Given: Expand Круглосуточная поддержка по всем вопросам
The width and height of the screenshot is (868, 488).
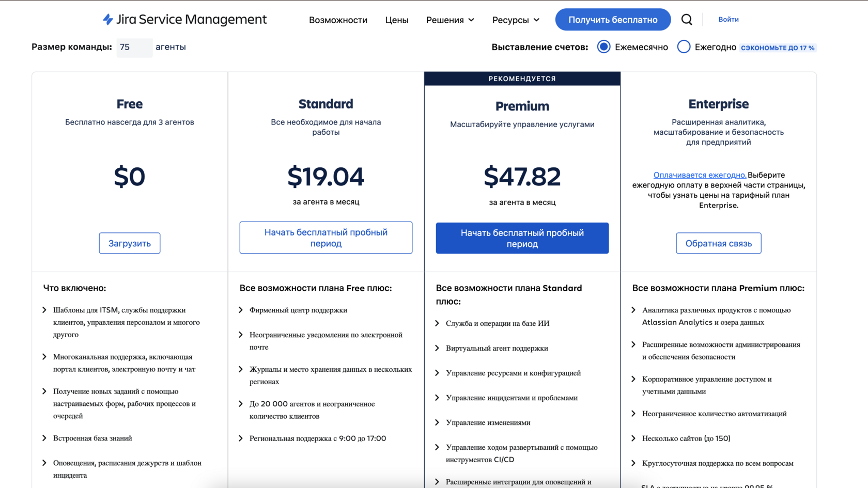Looking at the screenshot, I should tap(712, 463).
